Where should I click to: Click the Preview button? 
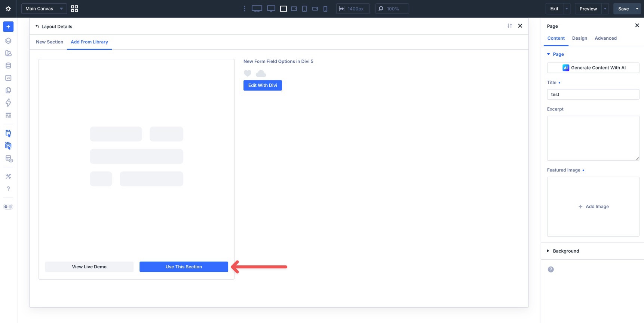(x=588, y=9)
